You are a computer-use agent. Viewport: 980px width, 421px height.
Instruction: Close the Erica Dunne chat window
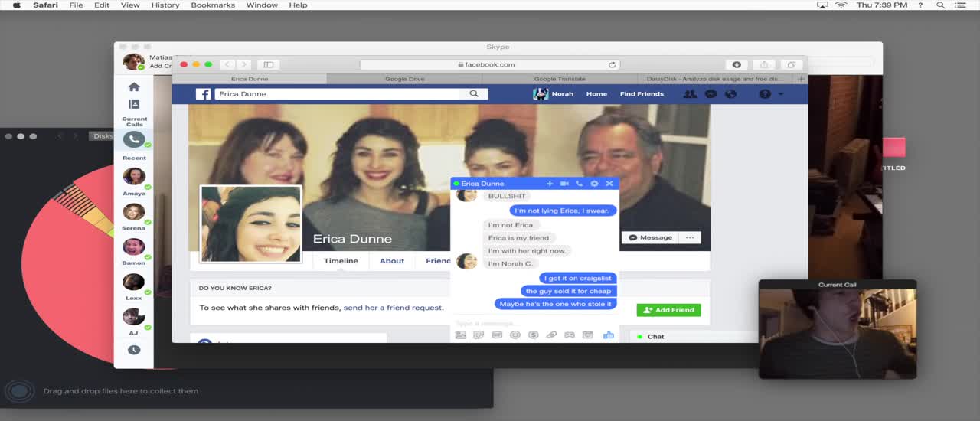(609, 184)
